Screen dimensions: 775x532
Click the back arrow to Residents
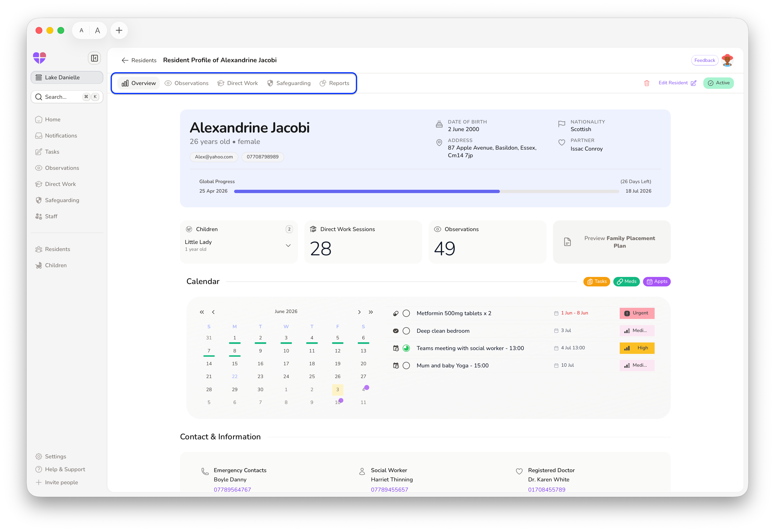pos(125,60)
